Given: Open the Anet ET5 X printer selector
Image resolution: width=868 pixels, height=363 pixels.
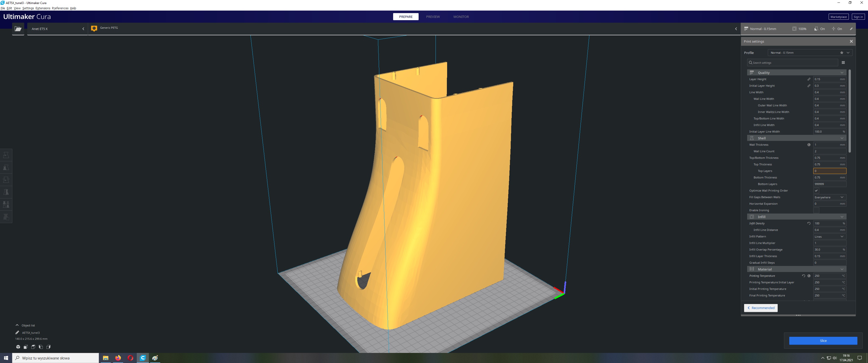Looking at the screenshot, I should pos(58,29).
